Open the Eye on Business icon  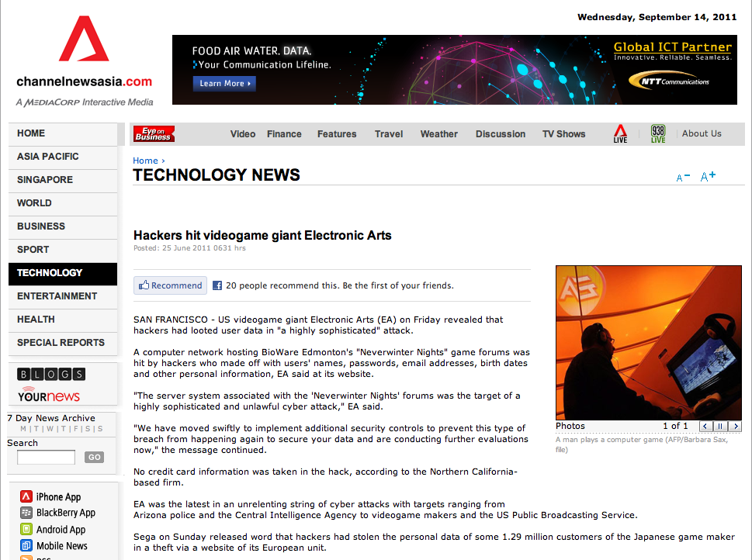153,133
